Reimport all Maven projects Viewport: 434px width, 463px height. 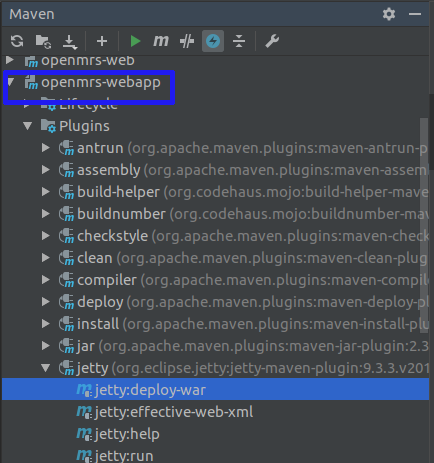(x=17, y=41)
